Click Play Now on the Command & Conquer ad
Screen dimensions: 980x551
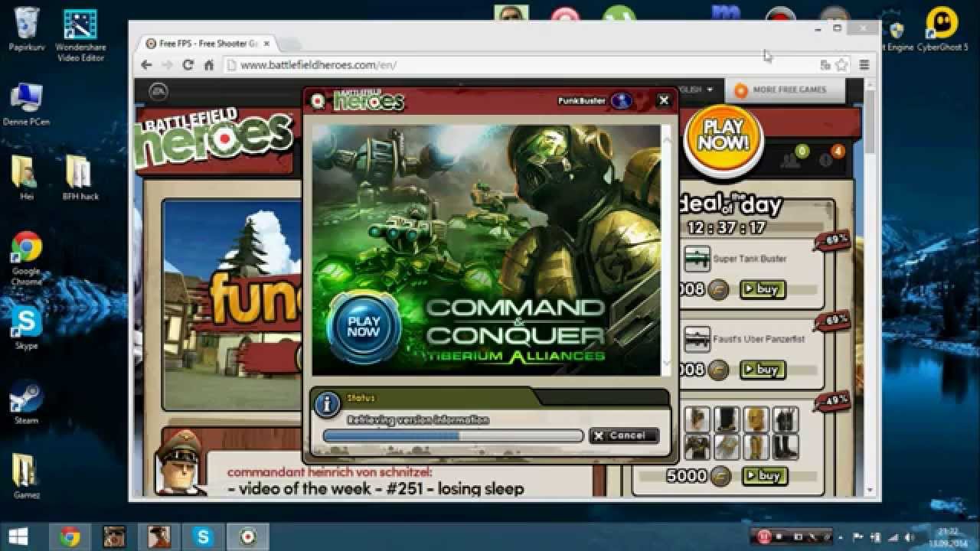coord(363,327)
